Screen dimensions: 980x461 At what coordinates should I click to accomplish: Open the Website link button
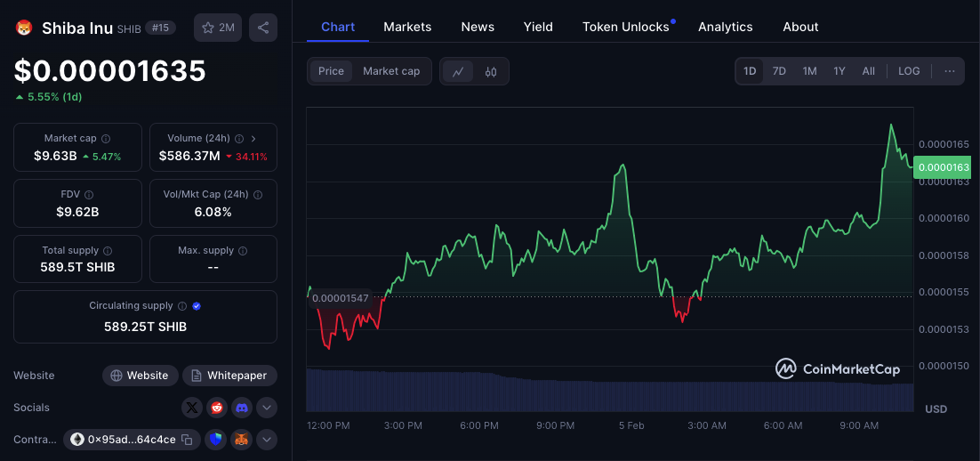141,376
